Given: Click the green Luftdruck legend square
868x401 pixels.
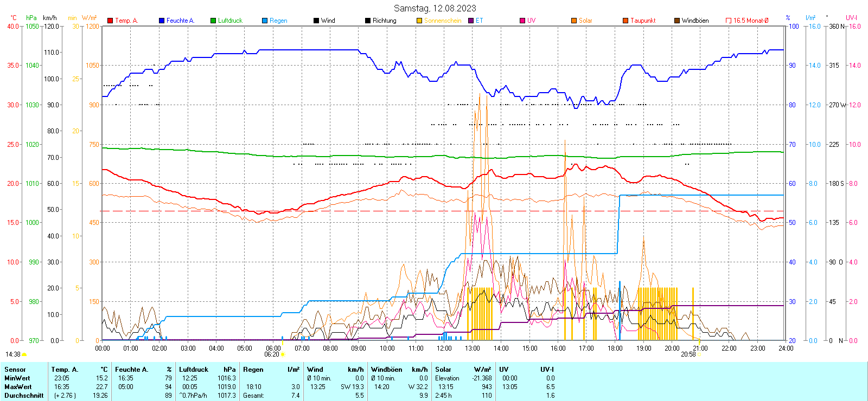Looking at the screenshot, I should tap(213, 21).
